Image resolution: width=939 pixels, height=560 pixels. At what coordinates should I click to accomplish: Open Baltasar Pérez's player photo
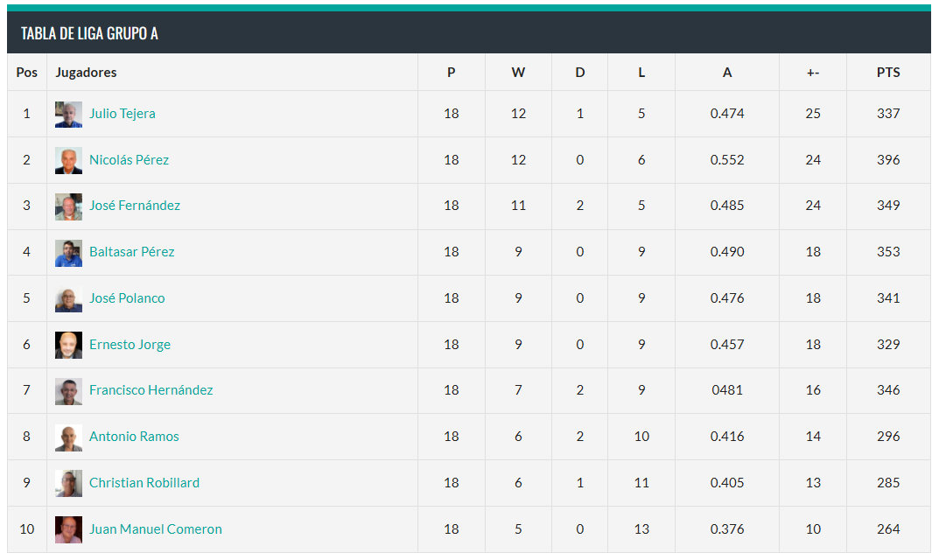coord(68,252)
